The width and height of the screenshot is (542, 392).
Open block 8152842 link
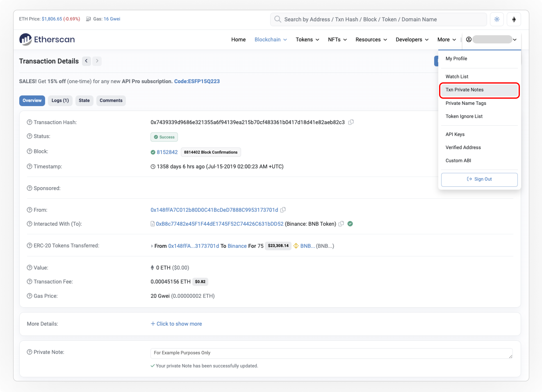click(167, 152)
